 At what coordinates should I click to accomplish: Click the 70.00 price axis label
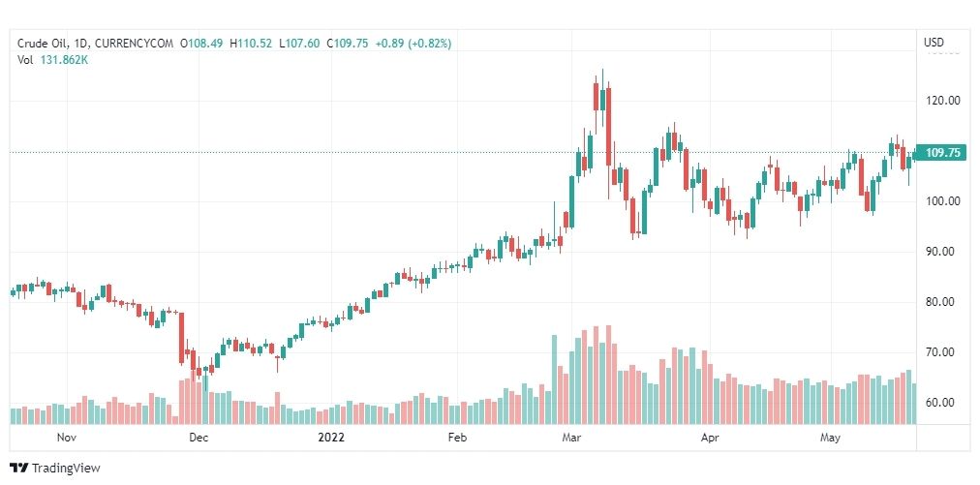click(943, 351)
